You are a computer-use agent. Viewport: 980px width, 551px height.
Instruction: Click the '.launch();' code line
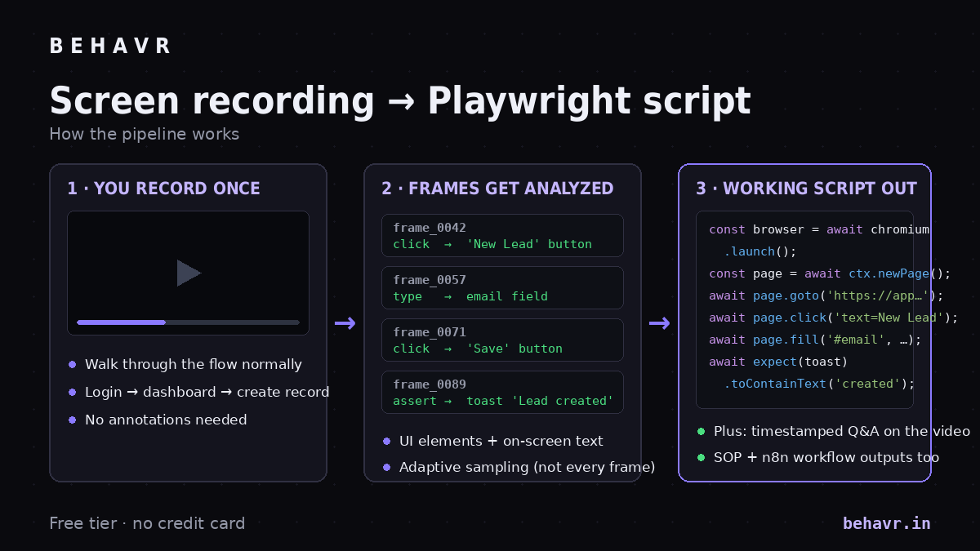point(759,252)
